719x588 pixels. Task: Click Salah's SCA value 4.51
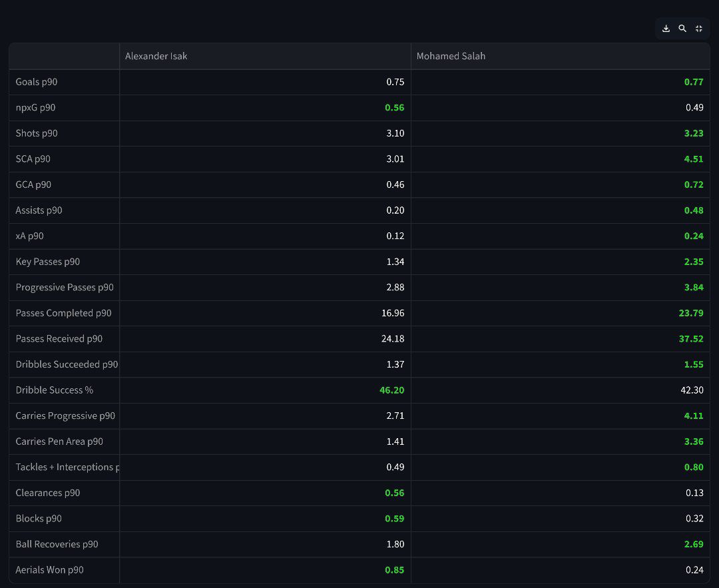694,159
